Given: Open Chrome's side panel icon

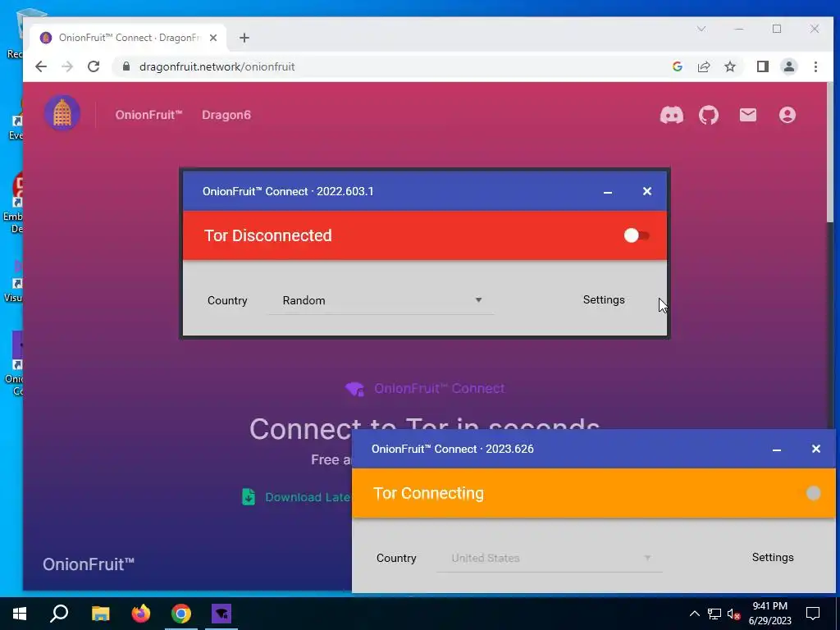Looking at the screenshot, I should coord(762,66).
